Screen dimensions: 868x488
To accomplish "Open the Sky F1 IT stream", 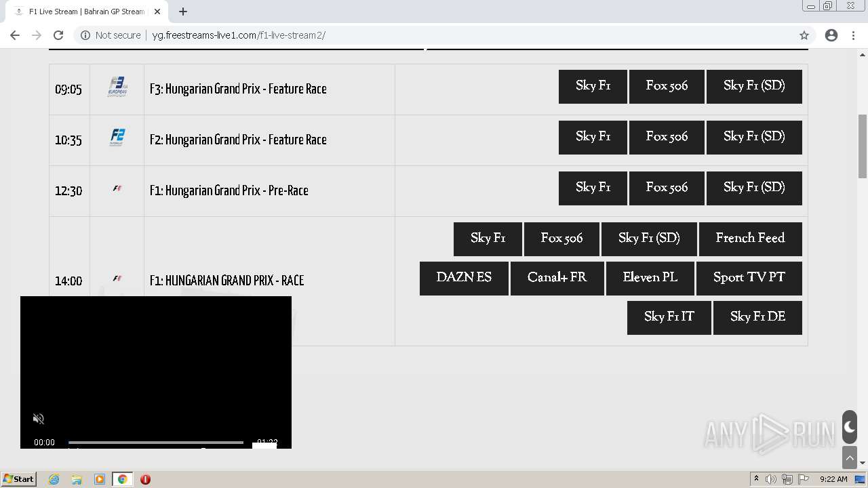I will click(x=669, y=318).
